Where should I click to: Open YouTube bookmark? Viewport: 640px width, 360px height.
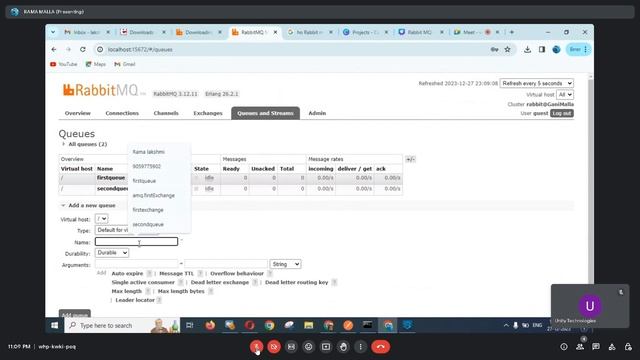tap(64, 64)
